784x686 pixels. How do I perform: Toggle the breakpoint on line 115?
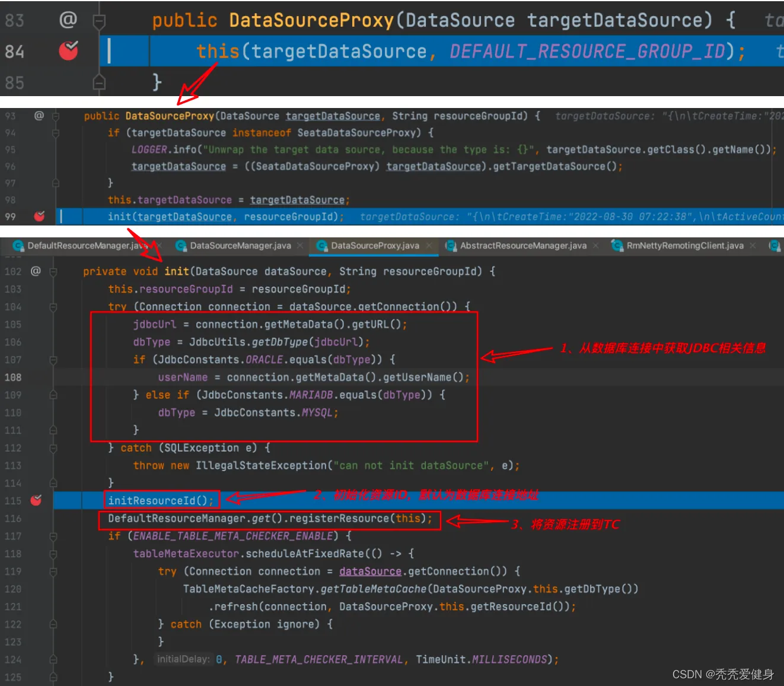pyautogui.click(x=36, y=501)
